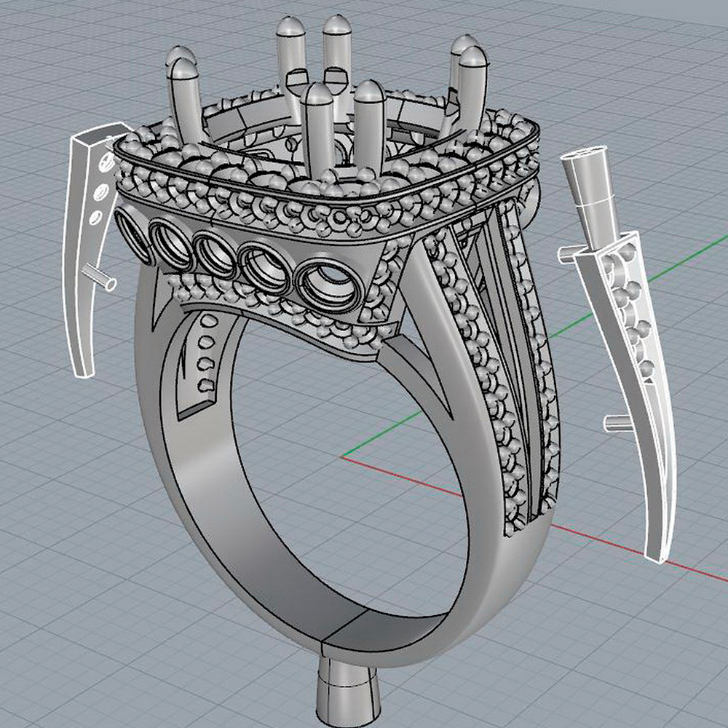
Task: Select the leftmost round bezel hole in the gallery
Action: click(135, 233)
